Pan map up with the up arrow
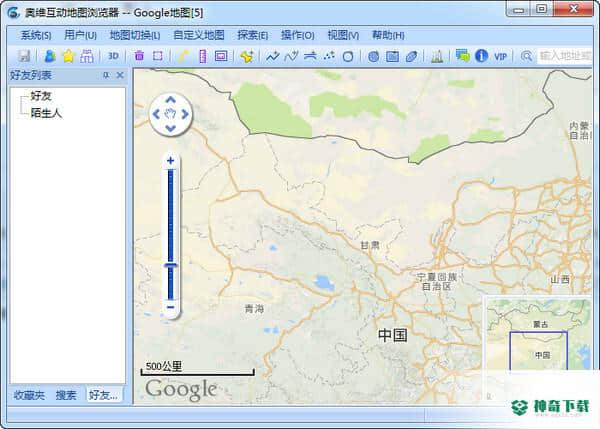This screenshot has width=600, height=429. (171, 100)
